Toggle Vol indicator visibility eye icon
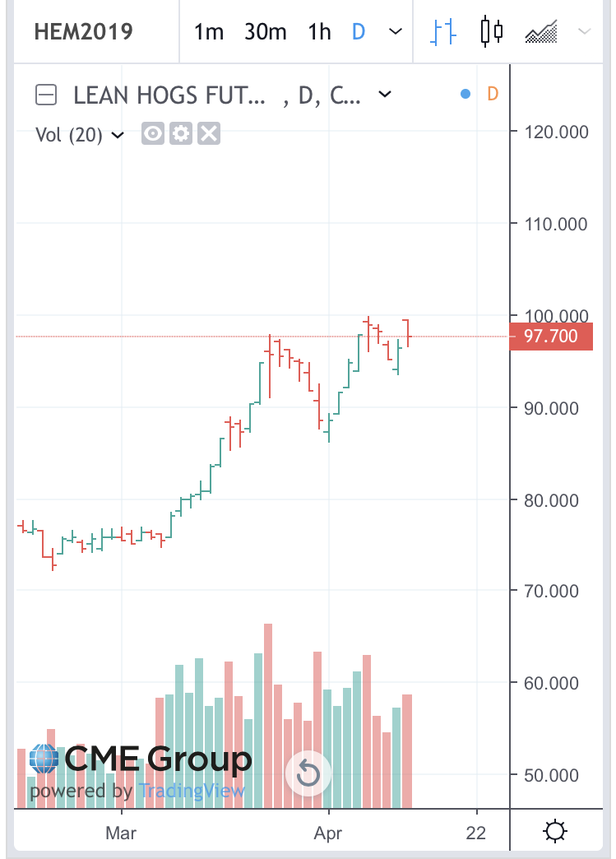 (x=153, y=133)
